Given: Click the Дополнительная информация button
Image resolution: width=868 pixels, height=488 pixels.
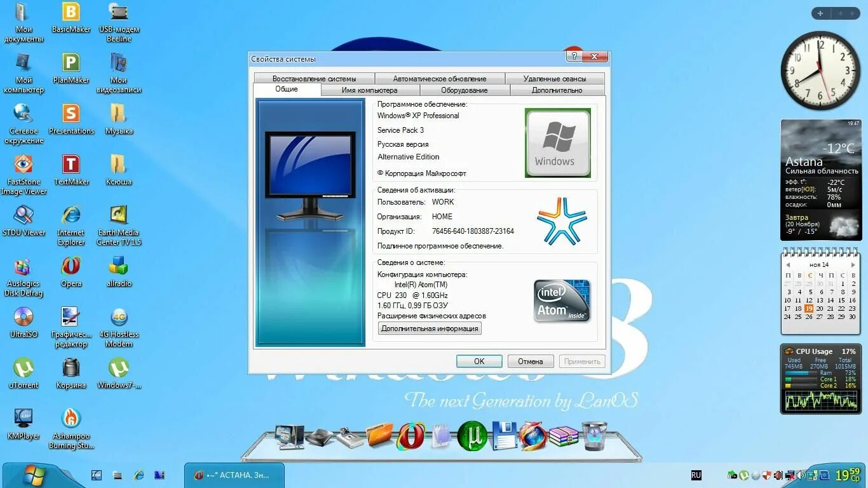Looking at the screenshot, I should (430, 329).
